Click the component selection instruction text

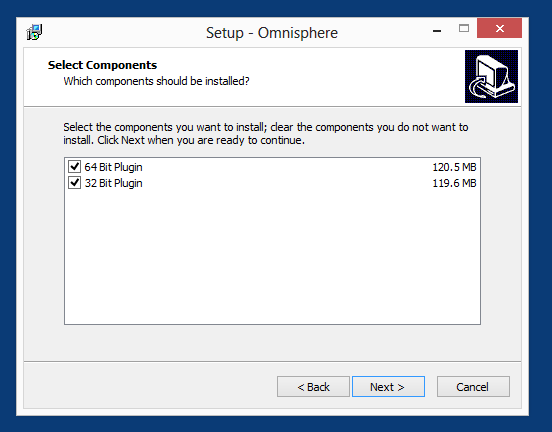[266, 133]
